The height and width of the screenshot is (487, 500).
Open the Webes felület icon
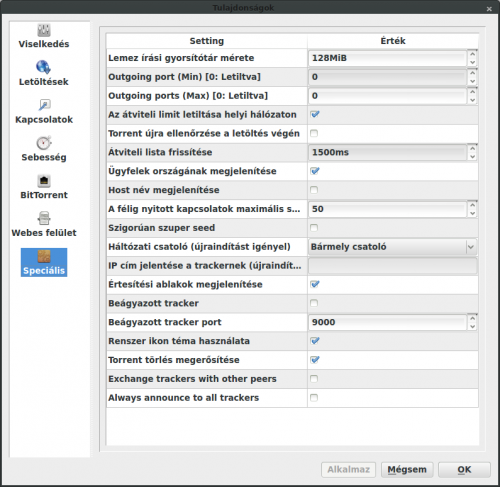(44, 219)
